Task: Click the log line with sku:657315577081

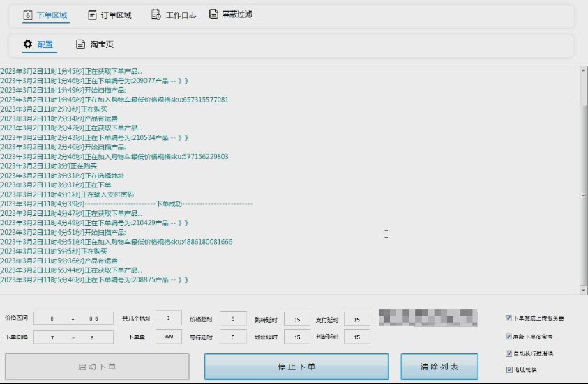Action: pyautogui.click(x=114, y=100)
